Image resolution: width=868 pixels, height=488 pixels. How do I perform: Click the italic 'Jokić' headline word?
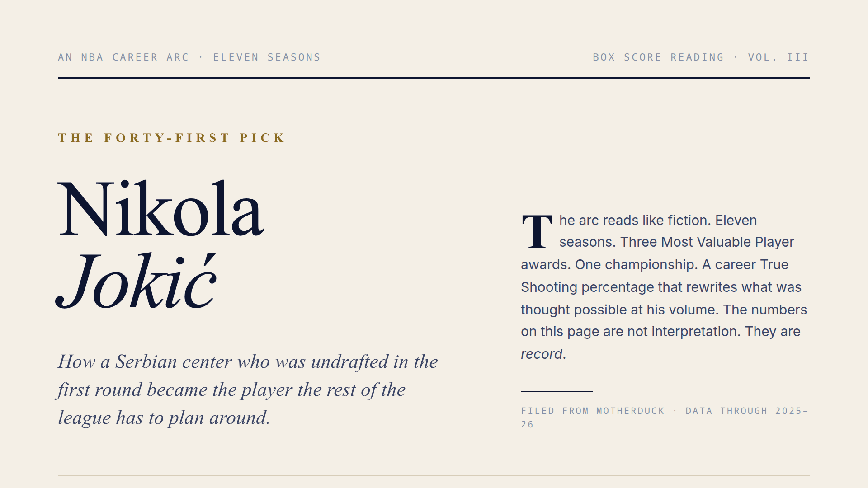136,281
